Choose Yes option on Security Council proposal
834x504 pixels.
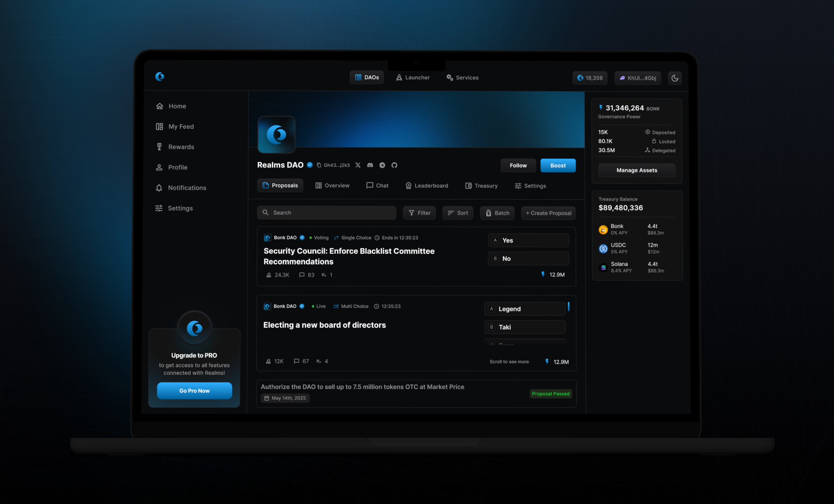tap(529, 240)
